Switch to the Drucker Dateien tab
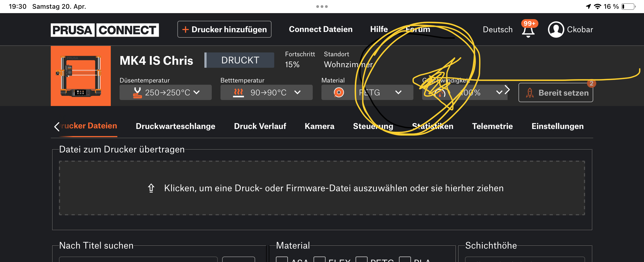 (x=89, y=126)
